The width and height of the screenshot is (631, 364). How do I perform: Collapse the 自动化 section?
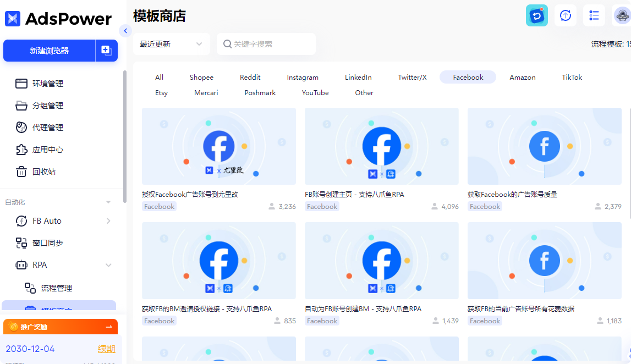[108, 202]
